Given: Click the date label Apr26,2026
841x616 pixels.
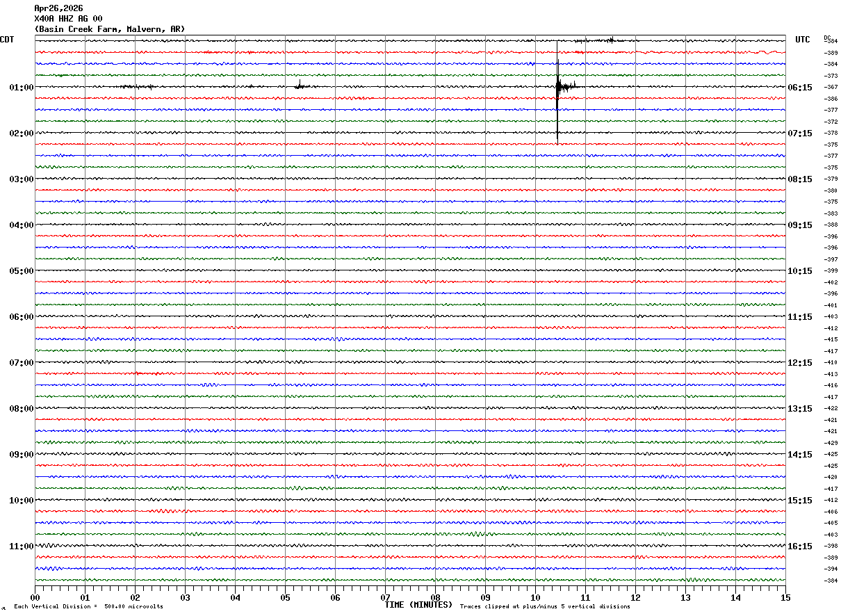Looking at the screenshot, I should [x=58, y=8].
